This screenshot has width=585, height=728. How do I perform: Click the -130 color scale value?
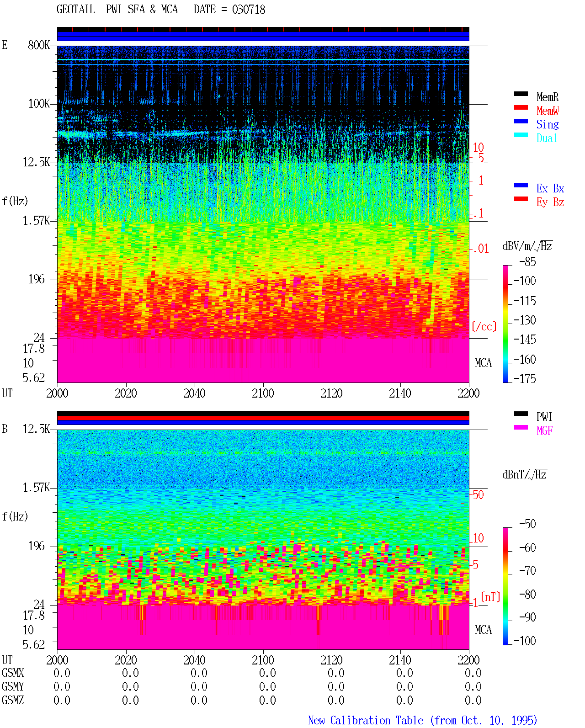coord(525,320)
